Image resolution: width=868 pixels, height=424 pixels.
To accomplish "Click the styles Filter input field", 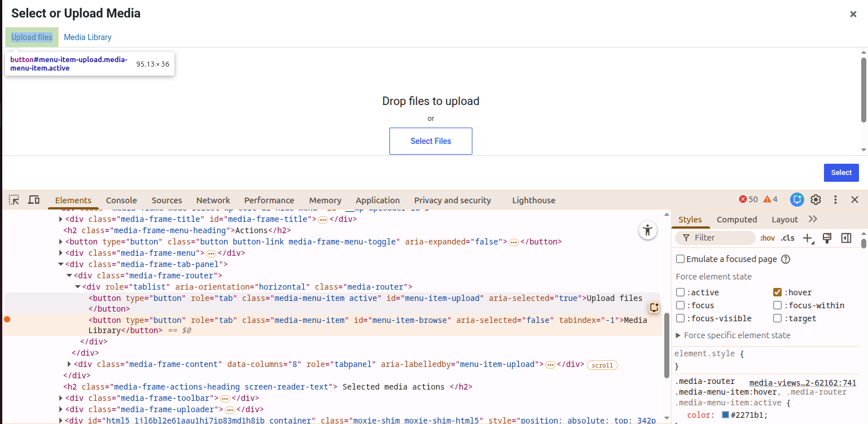I will 716,238.
